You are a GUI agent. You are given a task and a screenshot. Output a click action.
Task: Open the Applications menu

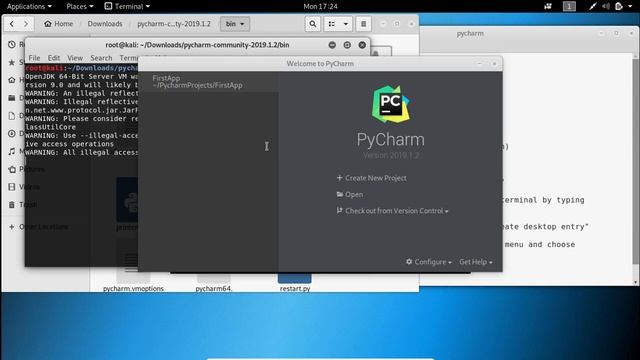(x=29, y=6)
